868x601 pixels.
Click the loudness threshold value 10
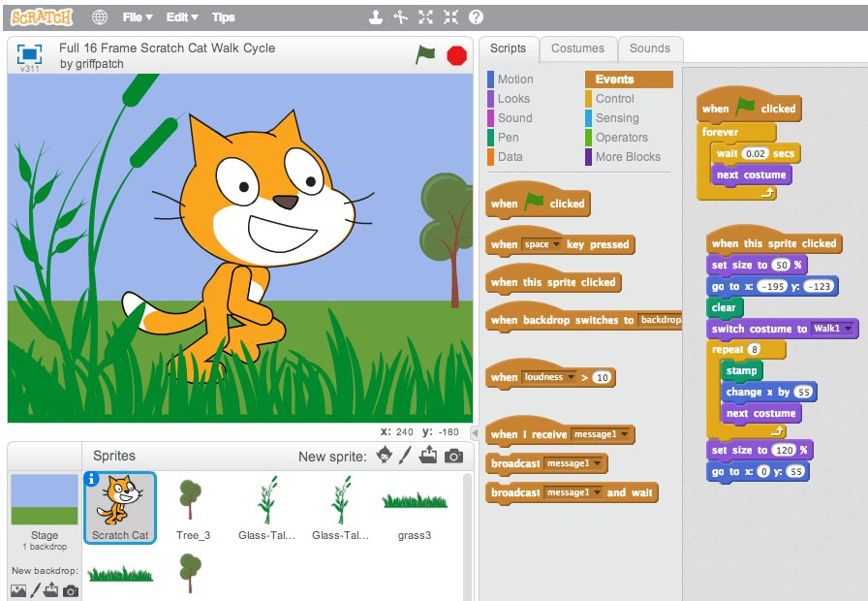pyautogui.click(x=603, y=378)
